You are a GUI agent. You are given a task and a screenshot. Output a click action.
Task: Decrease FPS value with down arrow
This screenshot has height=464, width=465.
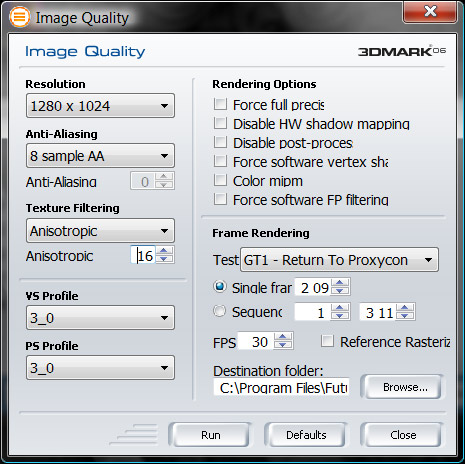click(x=283, y=345)
